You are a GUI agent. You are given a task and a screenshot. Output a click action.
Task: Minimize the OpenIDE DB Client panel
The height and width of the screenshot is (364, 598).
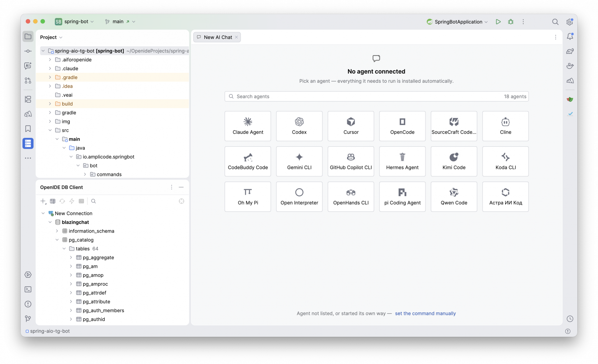click(x=181, y=187)
